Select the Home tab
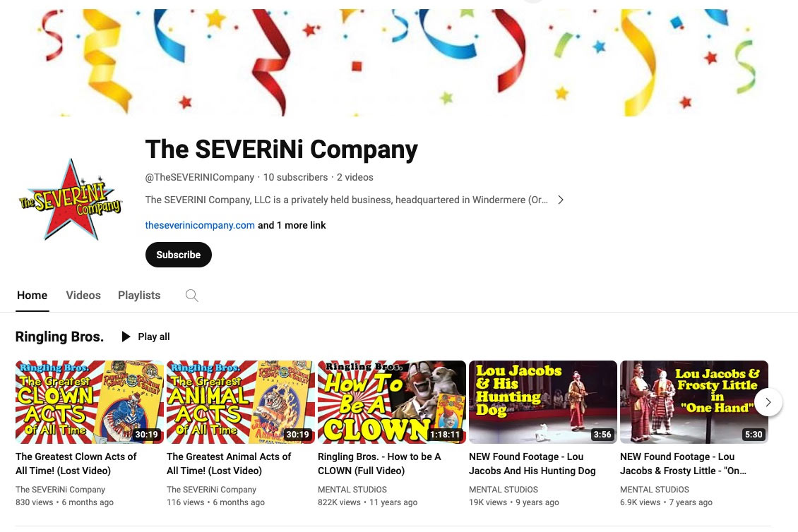The height and width of the screenshot is (532, 798). point(32,296)
